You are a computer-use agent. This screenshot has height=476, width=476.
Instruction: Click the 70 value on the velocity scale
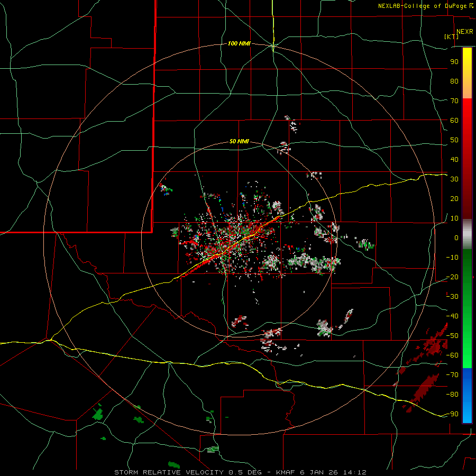[x=454, y=101]
